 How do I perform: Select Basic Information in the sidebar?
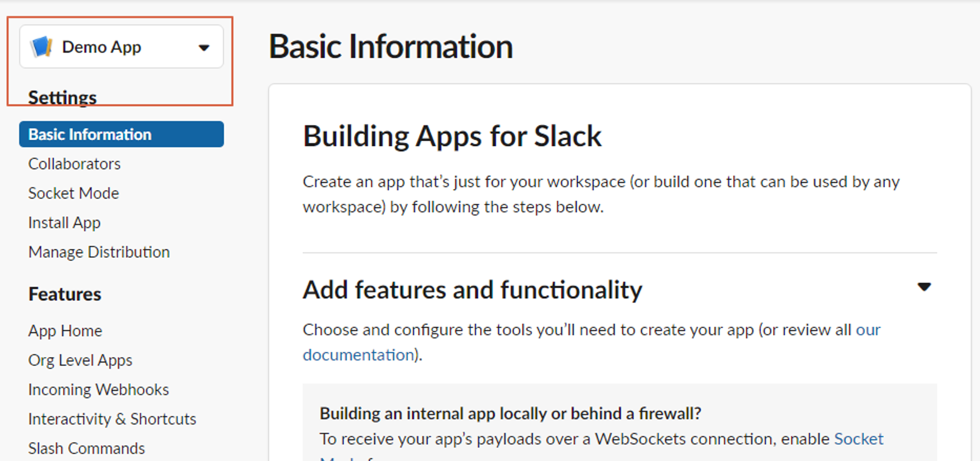pyautogui.click(x=122, y=134)
